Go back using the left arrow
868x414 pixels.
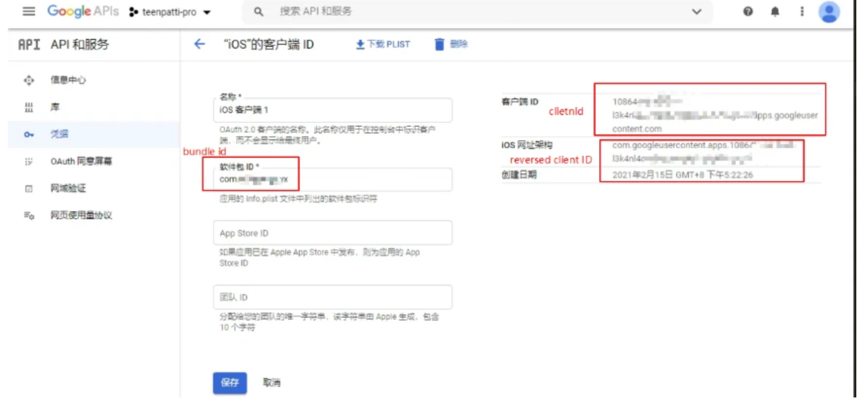199,44
